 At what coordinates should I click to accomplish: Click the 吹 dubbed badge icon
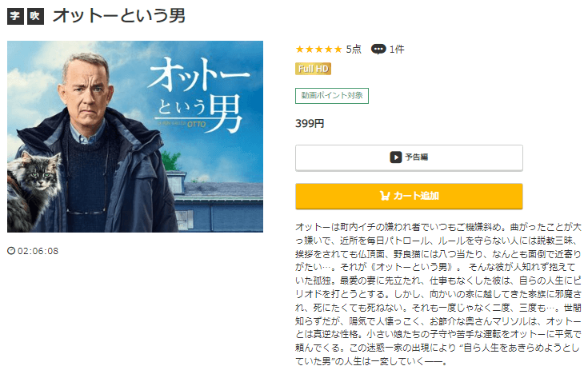(35, 16)
